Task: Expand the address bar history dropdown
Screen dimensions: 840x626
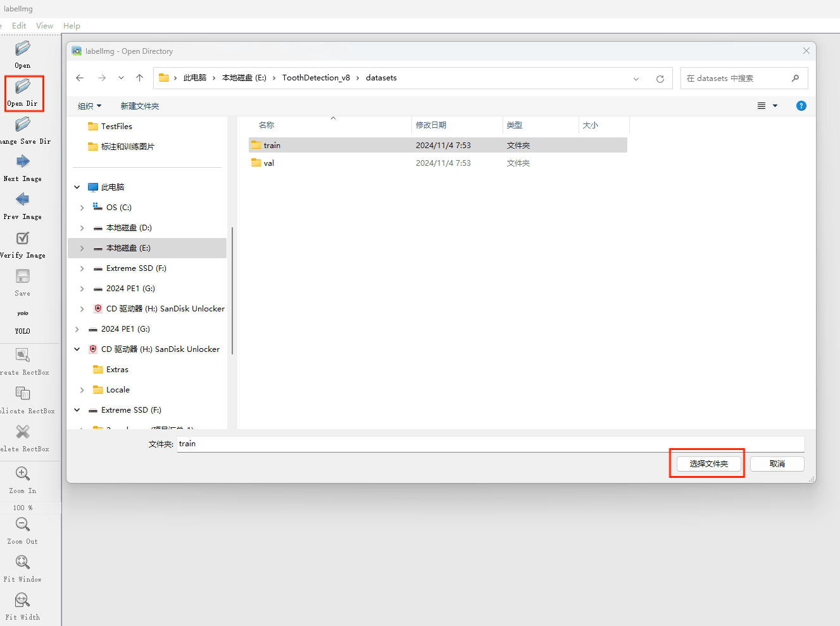Action: tap(636, 78)
